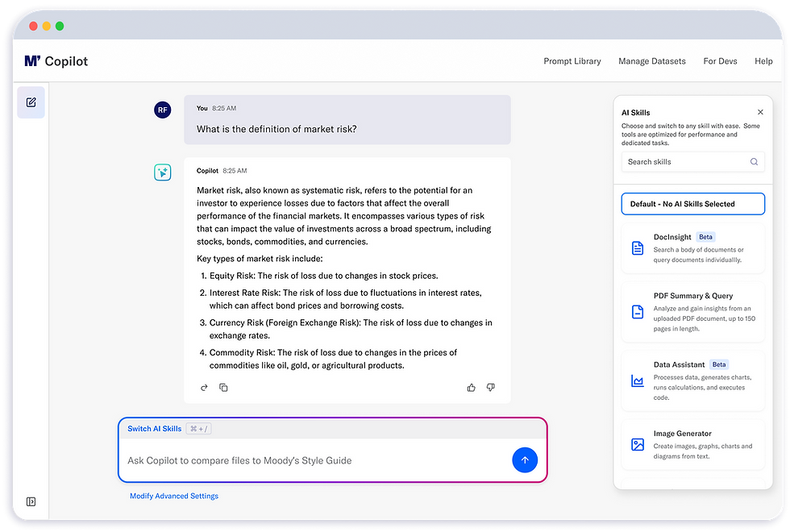Click the message 'What is the definition of market risk?'
790x532 pixels.
coord(276,129)
